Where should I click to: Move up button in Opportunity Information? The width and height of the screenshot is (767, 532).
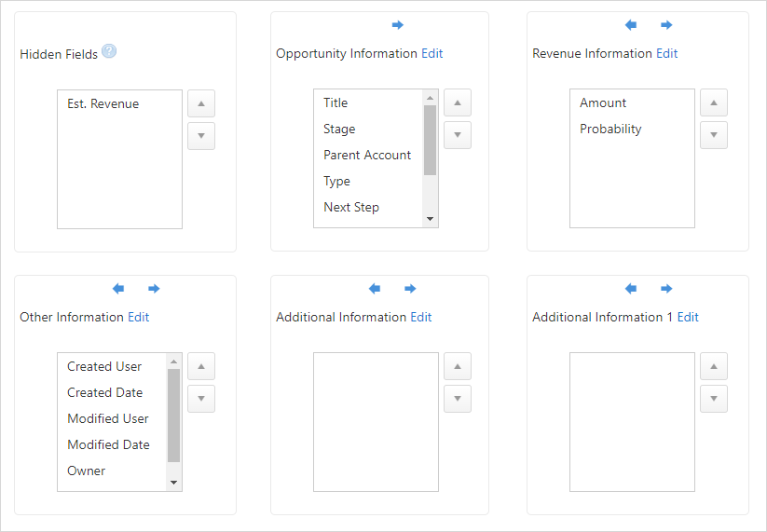pyautogui.click(x=458, y=102)
